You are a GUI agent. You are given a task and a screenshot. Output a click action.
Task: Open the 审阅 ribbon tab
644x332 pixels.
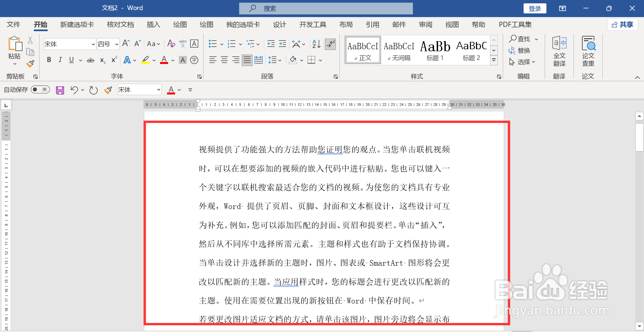pyautogui.click(x=425, y=24)
